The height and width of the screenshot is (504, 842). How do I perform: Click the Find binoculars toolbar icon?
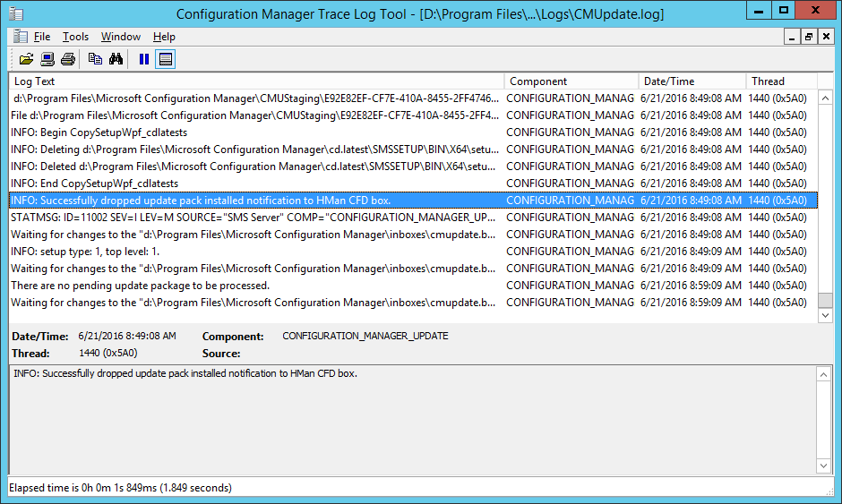pyautogui.click(x=116, y=59)
